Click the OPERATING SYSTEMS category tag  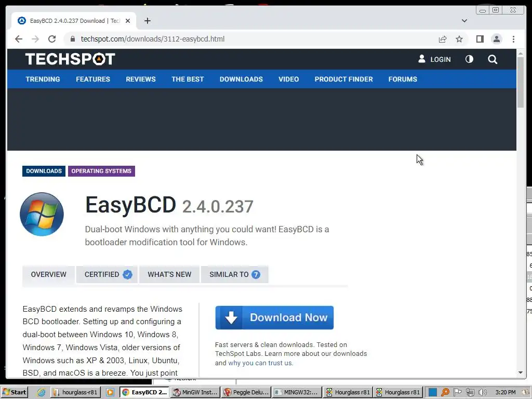pyautogui.click(x=101, y=171)
